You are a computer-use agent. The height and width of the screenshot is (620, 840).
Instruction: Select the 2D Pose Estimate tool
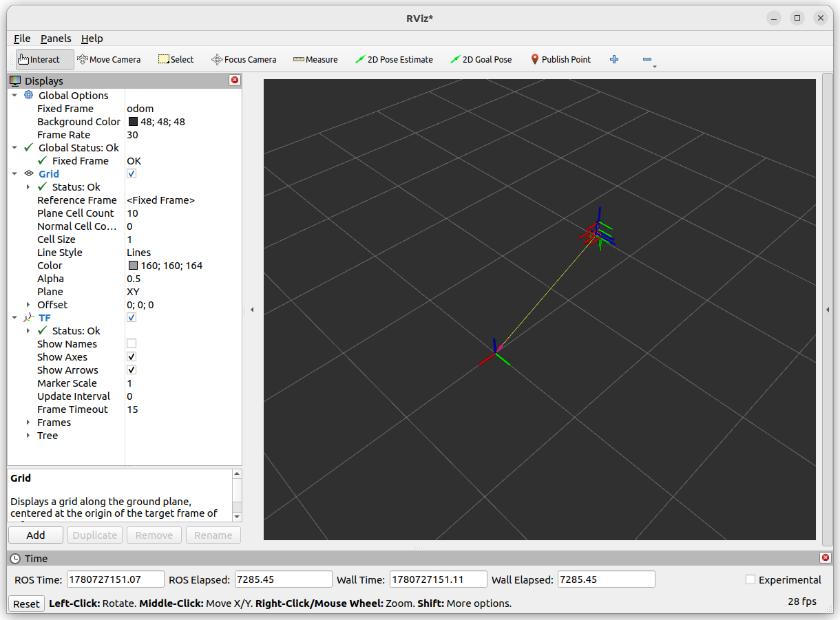point(394,59)
